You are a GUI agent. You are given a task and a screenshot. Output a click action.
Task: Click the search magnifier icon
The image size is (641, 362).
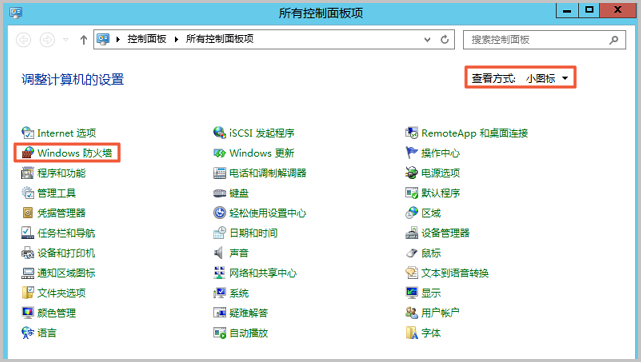[x=614, y=40]
